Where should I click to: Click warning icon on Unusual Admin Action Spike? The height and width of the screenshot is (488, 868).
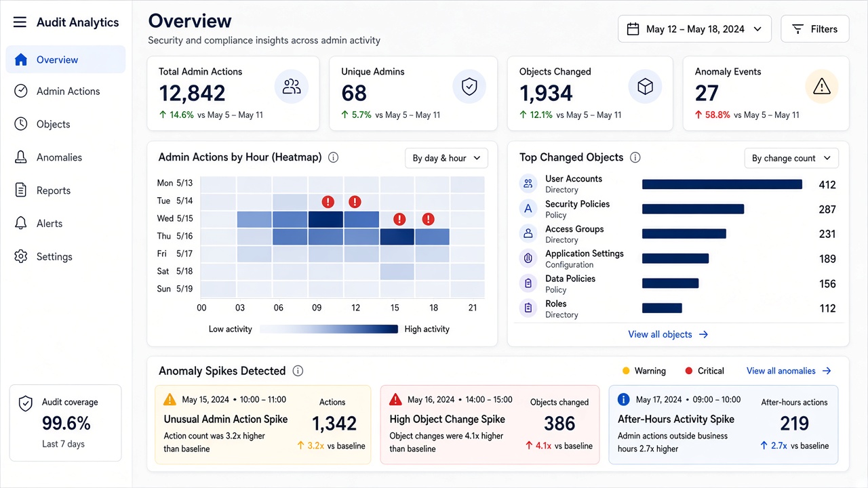click(170, 400)
